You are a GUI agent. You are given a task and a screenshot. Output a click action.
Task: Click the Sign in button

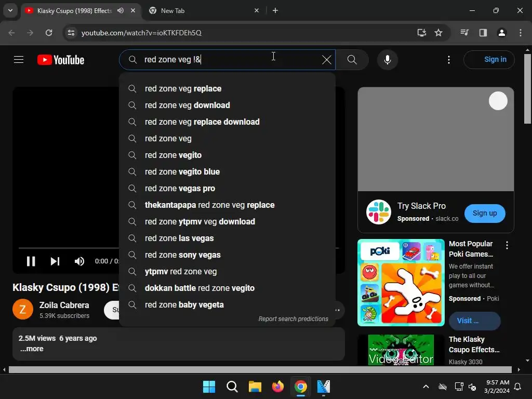click(x=489, y=60)
